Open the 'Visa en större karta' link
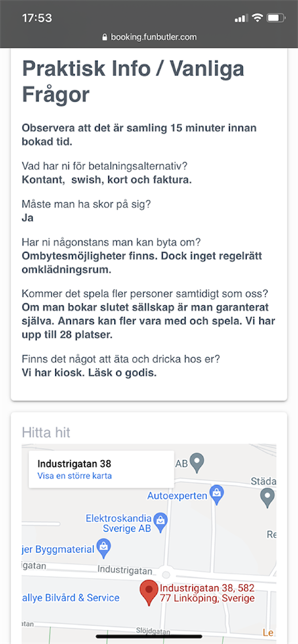This screenshot has width=298, height=644. click(74, 476)
